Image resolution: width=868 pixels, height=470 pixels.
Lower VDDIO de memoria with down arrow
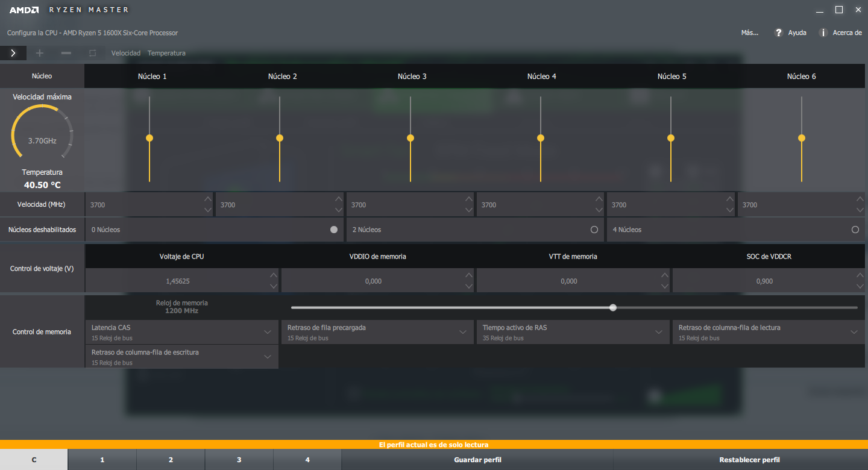[469, 286]
